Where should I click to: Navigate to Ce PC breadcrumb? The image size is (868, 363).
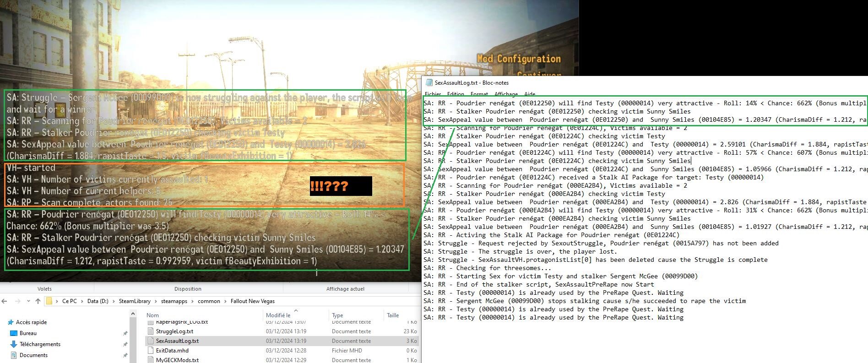pyautogui.click(x=70, y=301)
